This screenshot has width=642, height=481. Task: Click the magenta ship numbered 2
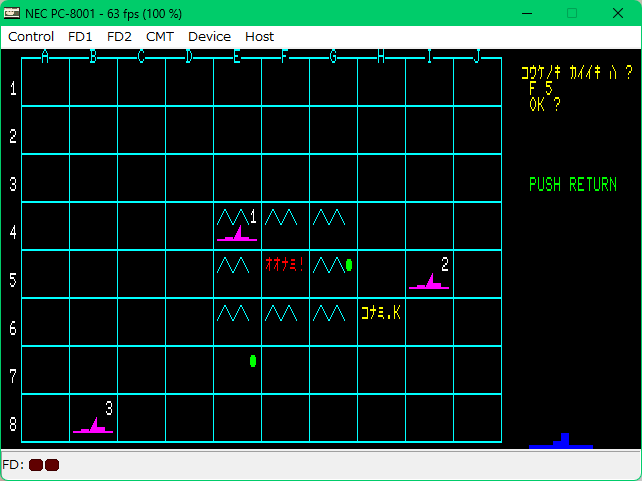(x=429, y=281)
